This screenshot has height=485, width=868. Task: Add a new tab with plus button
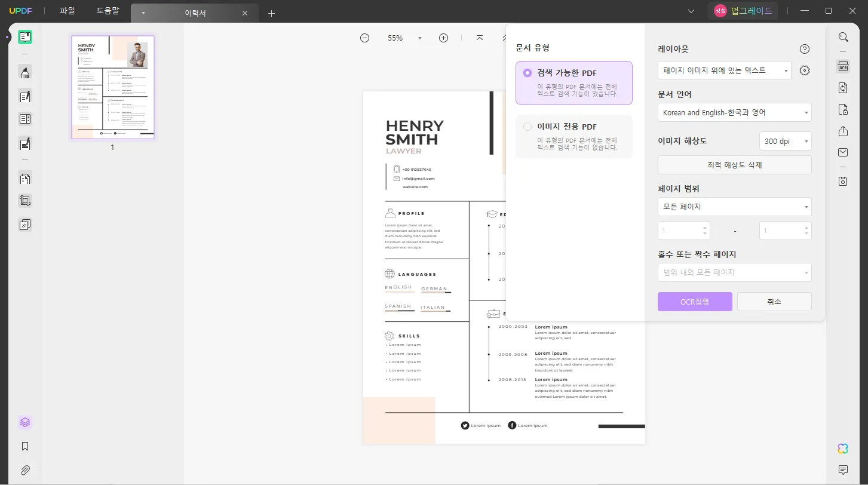(x=271, y=13)
